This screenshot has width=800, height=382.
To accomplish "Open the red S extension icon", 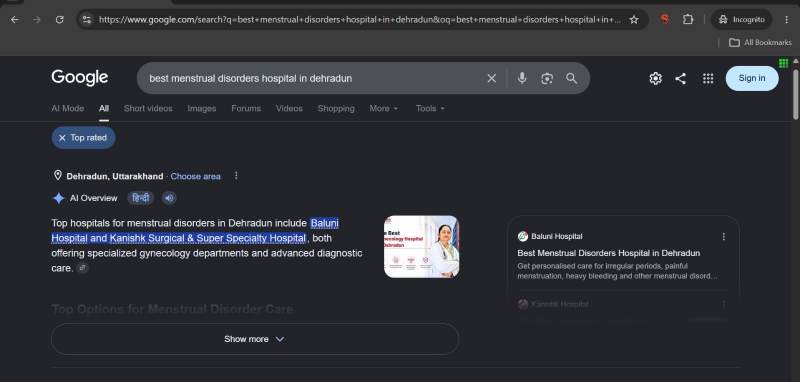I will coord(664,20).
